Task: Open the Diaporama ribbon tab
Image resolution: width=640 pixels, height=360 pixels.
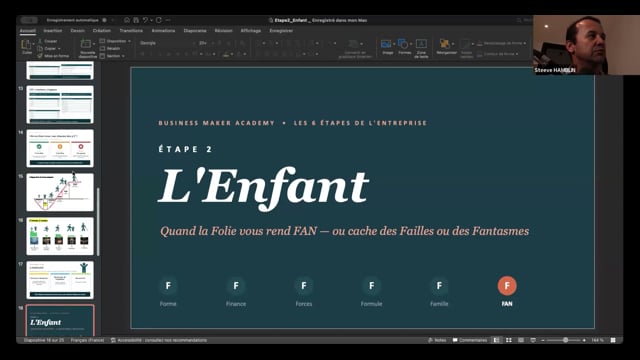Action: pyautogui.click(x=195, y=31)
